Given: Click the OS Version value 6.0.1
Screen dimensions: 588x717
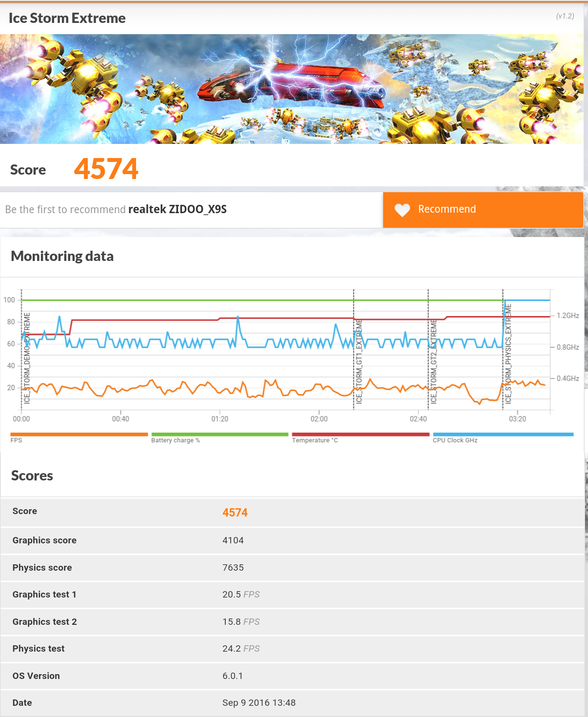Looking at the screenshot, I should click(233, 676).
